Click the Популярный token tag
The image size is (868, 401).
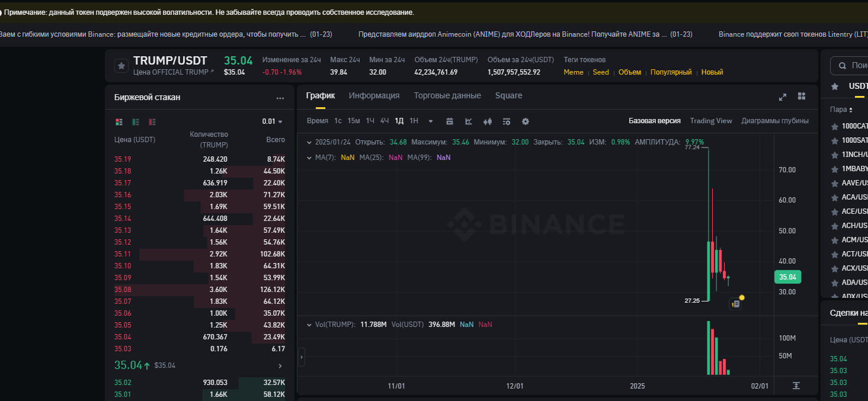[671, 72]
